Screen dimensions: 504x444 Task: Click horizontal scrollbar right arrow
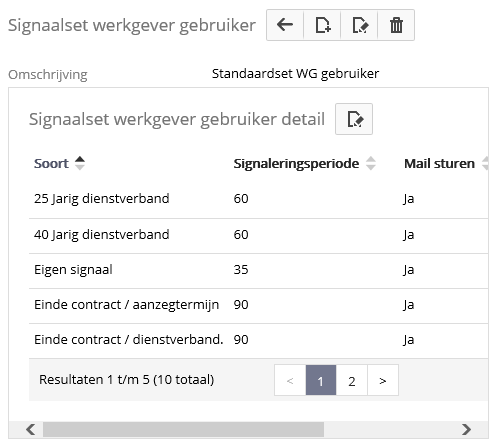[466, 429]
